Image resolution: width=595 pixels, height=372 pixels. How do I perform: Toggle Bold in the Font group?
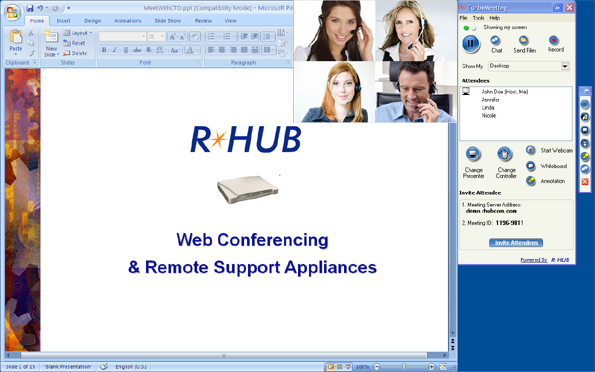point(104,50)
